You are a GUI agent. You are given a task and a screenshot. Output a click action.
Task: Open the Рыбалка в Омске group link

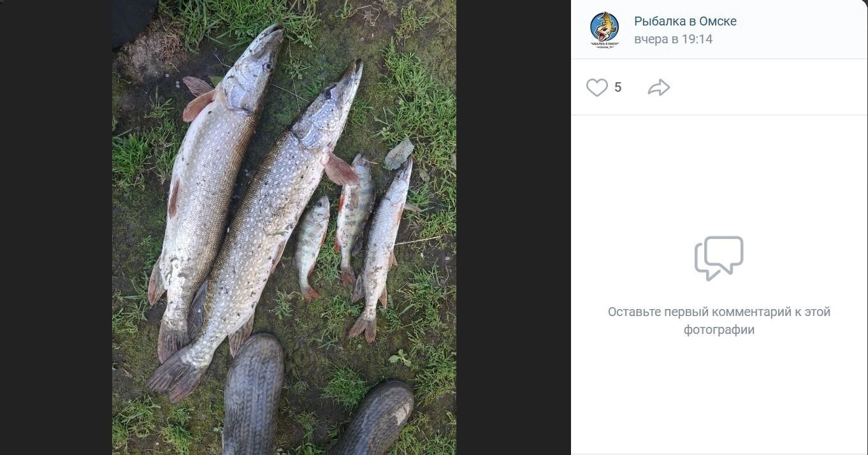[x=685, y=21]
